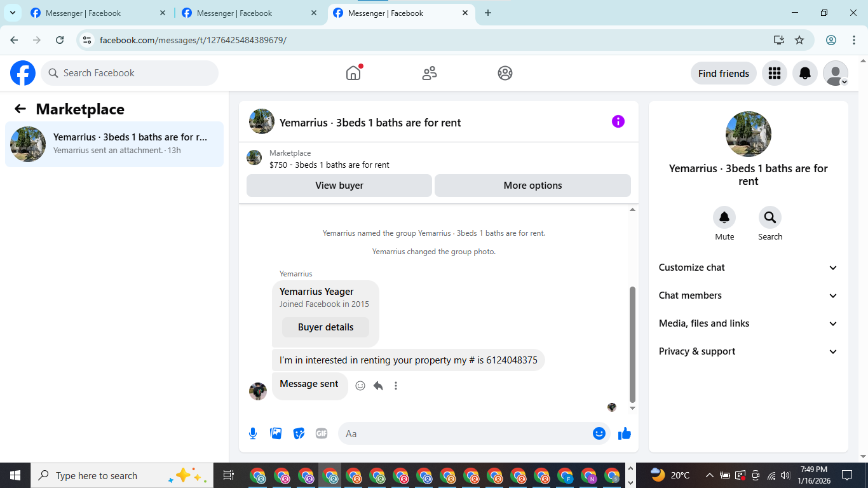The height and width of the screenshot is (488, 868).
Task: Open the Yemarrius 3beds conversation in list
Action: point(114,144)
